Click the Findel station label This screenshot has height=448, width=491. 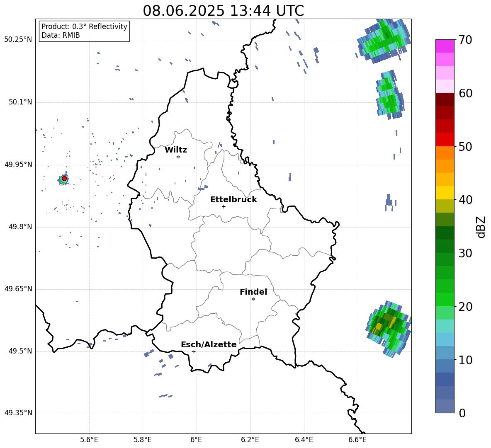pos(253,292)
